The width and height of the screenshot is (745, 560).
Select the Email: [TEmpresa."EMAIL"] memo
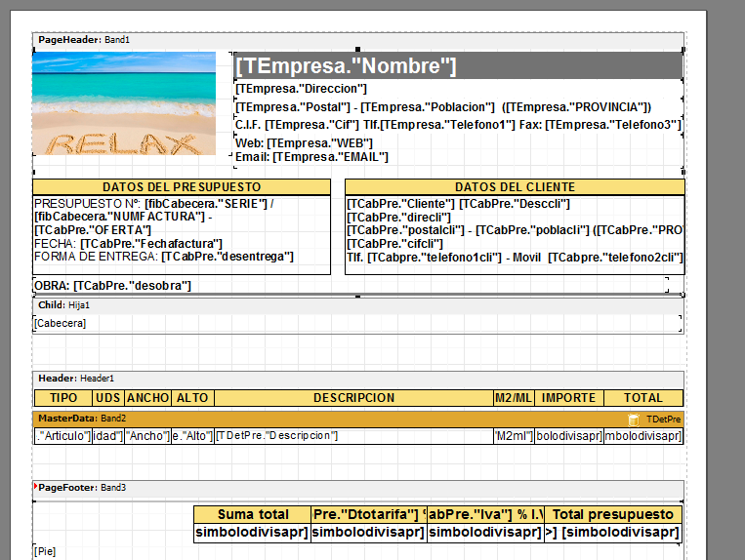(x=311, y=157)
